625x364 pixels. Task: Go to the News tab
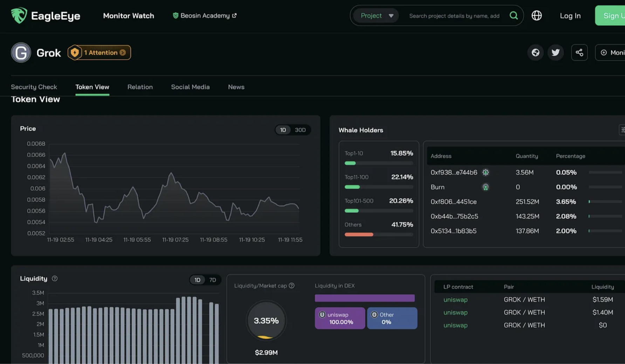pos(236,87)
